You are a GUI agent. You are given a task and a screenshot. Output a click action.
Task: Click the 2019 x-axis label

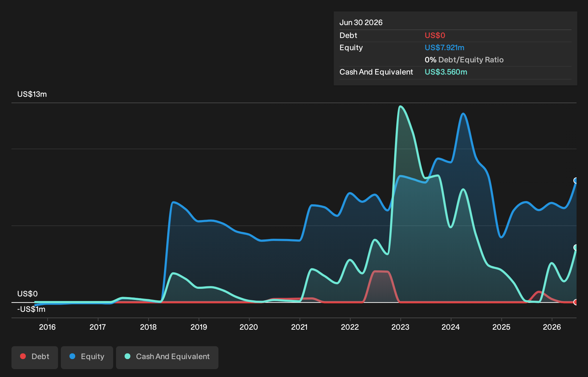(199, 327)
